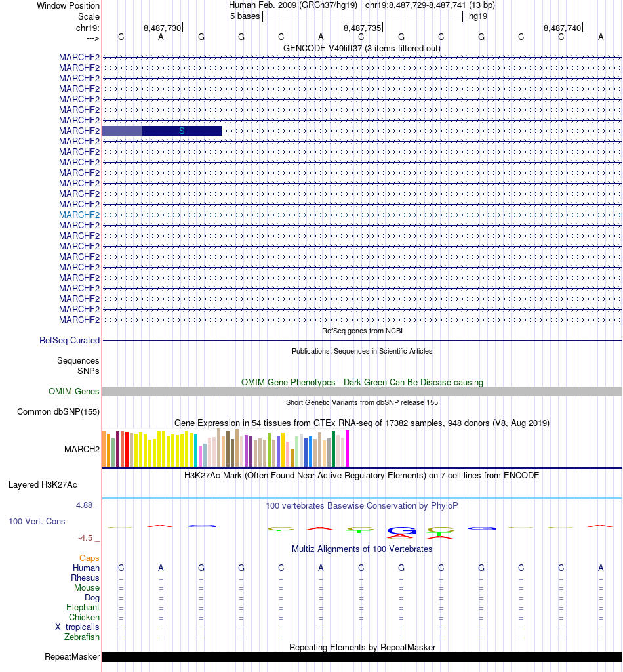Click the MARCH2 GTEx expression label
This screenshot has width=623, height=672.
pos(82,449)
